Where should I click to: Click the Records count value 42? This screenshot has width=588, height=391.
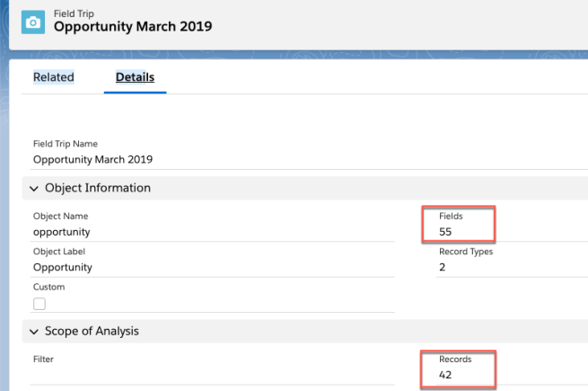pos(447,374)
